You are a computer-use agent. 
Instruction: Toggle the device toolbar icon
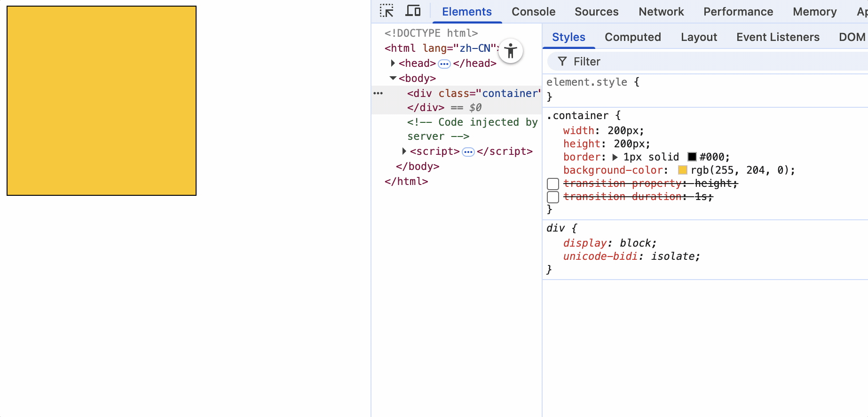413,11
